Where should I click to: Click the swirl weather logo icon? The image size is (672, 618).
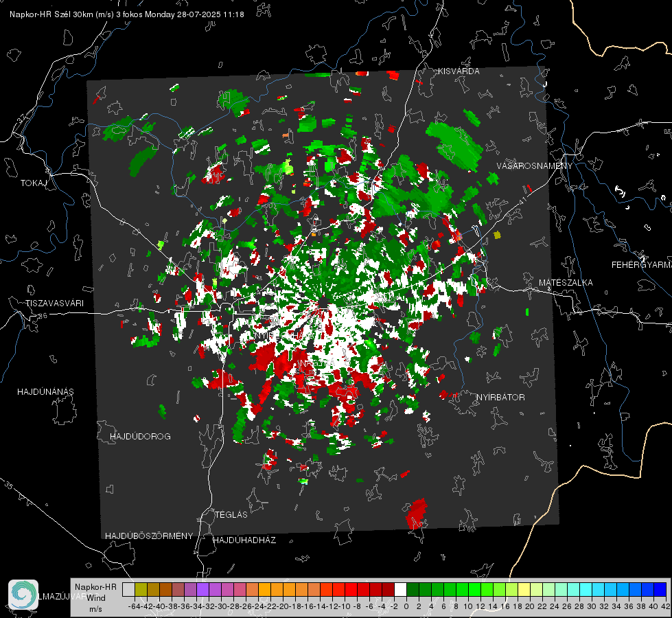[x=23, y=595]
